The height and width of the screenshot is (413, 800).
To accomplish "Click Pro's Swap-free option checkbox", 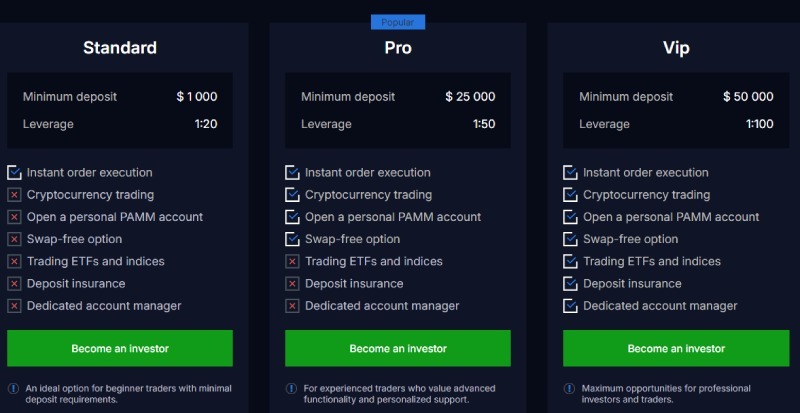I will (292, 239).
